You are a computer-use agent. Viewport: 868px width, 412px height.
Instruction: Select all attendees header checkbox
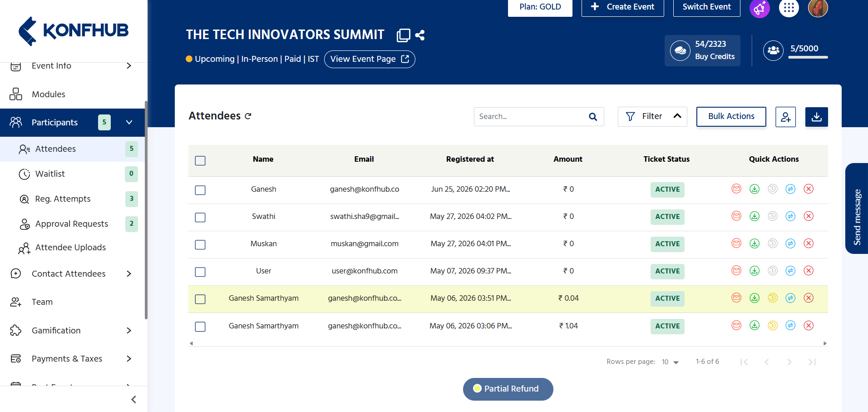point(200,160)
